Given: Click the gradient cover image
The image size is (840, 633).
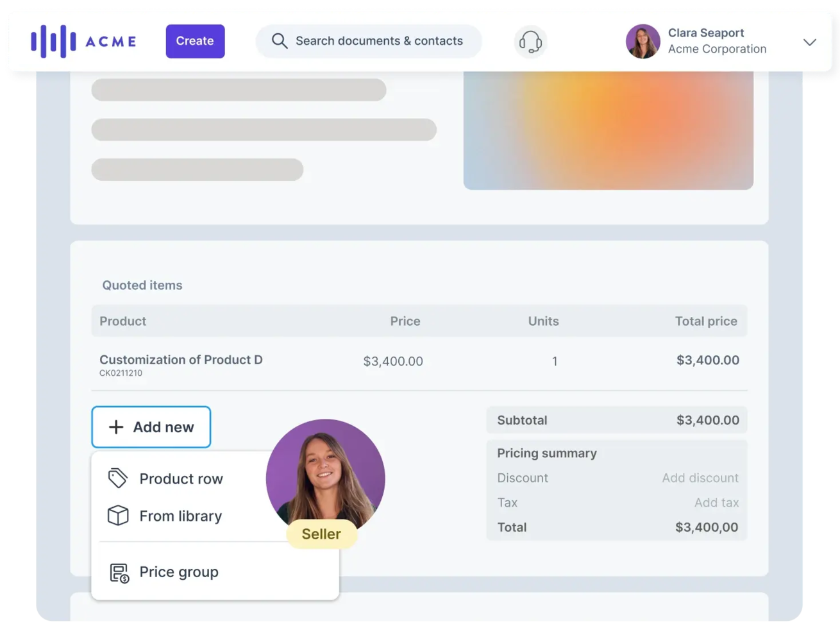Looking at the screenshot, I should (x=608, y=130).
